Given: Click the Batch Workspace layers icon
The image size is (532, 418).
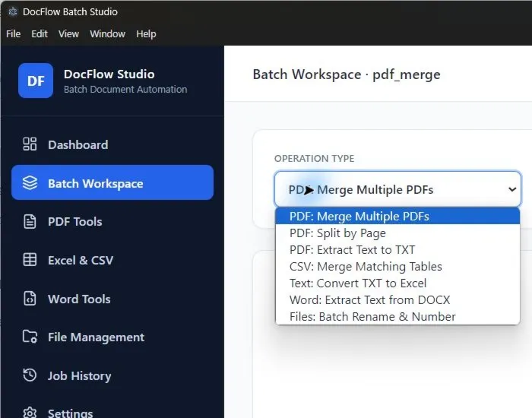Looking at the screenshot, I should (x=30, y=182).
